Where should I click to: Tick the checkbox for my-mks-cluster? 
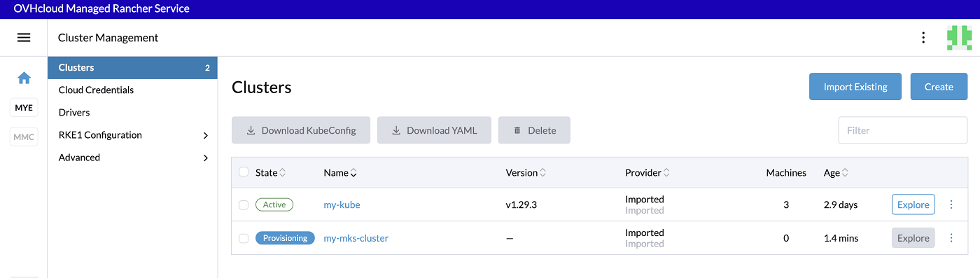pos(244,238)
